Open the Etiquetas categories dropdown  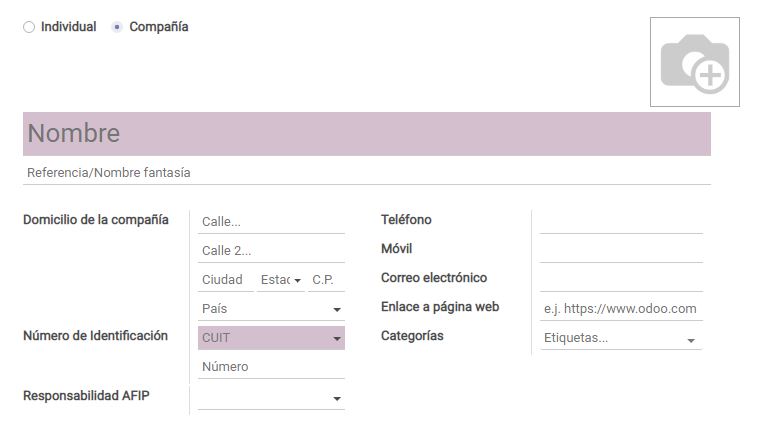coord(621,338)
